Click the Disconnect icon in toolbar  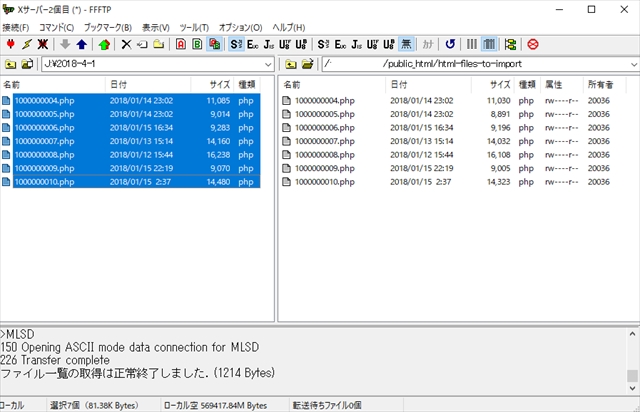42,44
